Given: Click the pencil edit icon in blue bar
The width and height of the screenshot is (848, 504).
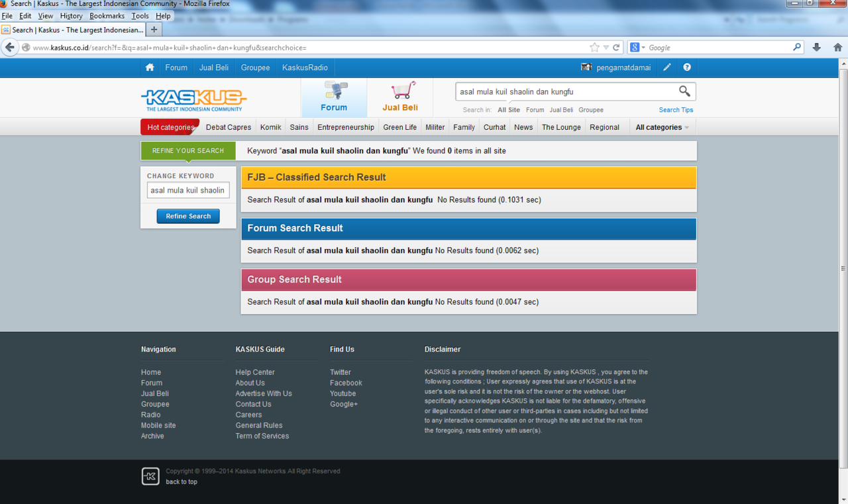Looking at the screenshot, I should (667, 68).
